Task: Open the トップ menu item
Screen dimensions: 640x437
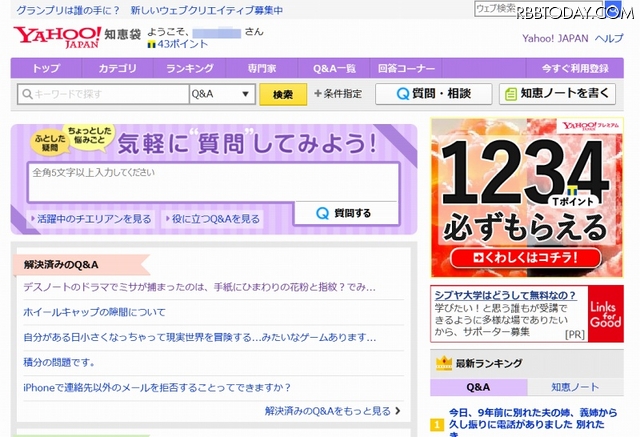Action: (x=46, y=68)
